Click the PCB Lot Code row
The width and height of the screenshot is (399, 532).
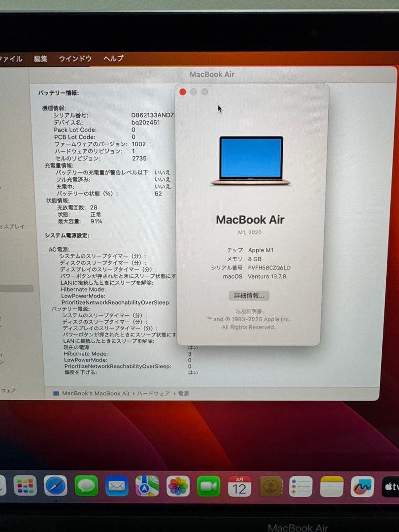coord(95,137)
